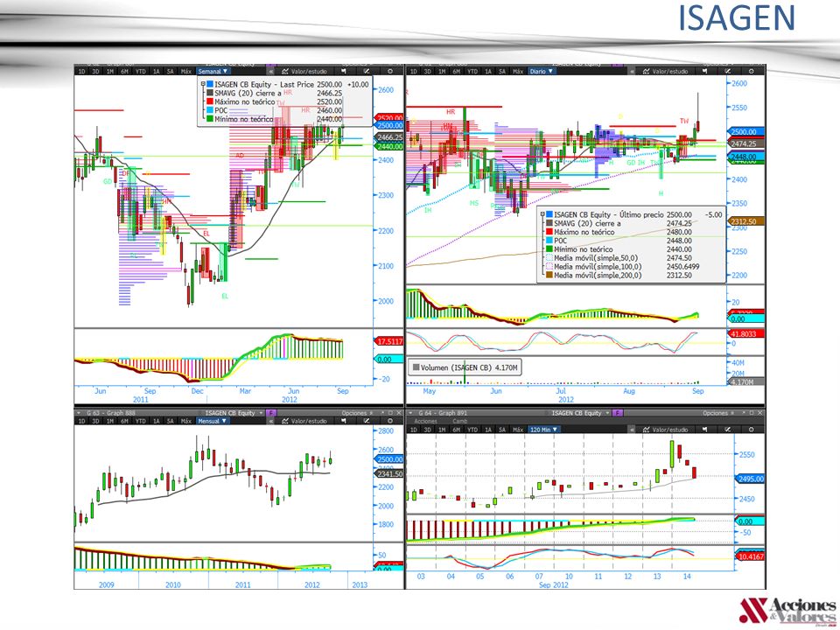
Task: Select the pencil drawing tool in the Semanal chart
Action: [367, 71]
